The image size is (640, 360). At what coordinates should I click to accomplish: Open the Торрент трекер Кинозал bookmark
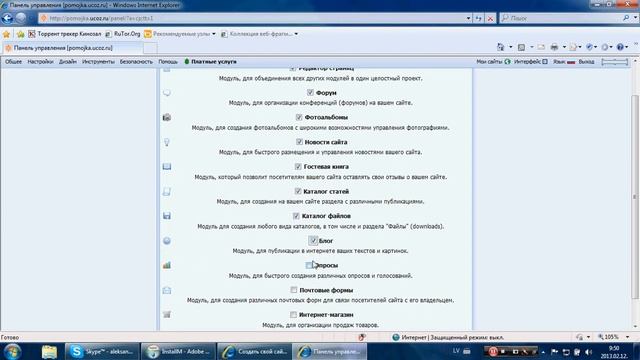click(64, 34)
